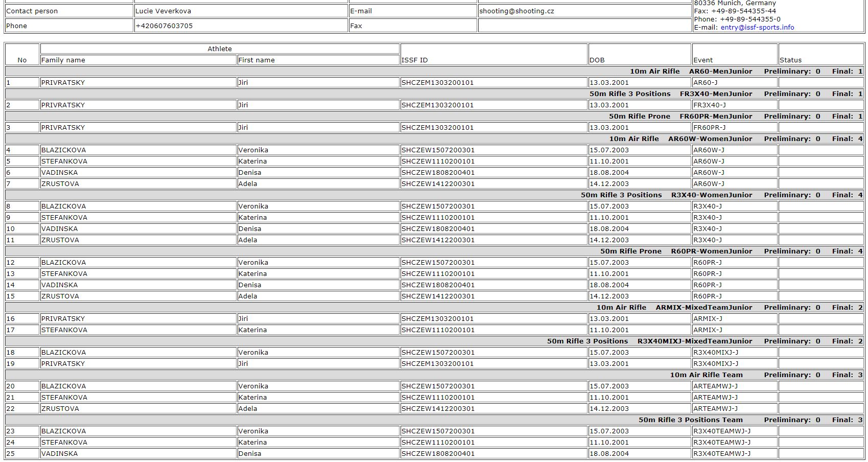Viewport: 868px width, 462px height.
Task: Select the AR60-MenJunior section heading
Action: 720,72
